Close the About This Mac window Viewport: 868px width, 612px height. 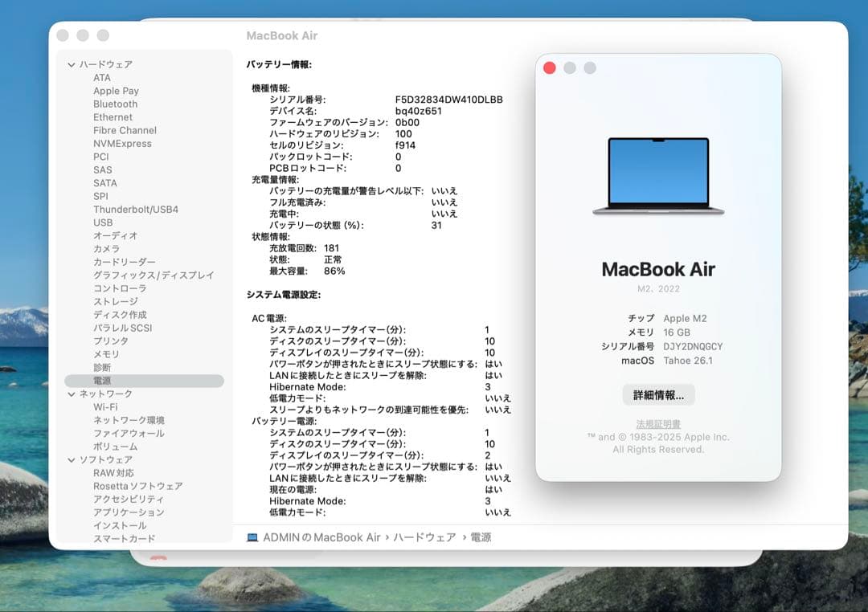coord(549,67)
